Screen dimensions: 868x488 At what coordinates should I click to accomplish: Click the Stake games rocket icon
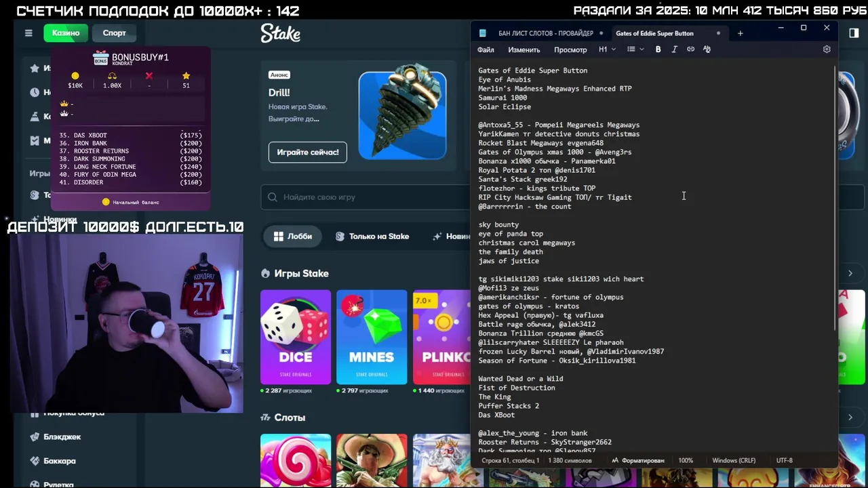265,274
